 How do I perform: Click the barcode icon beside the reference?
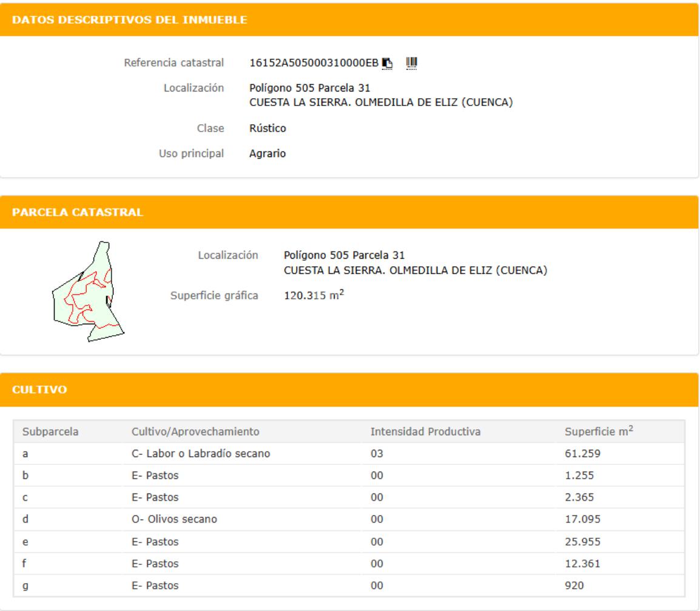(412, 62)
